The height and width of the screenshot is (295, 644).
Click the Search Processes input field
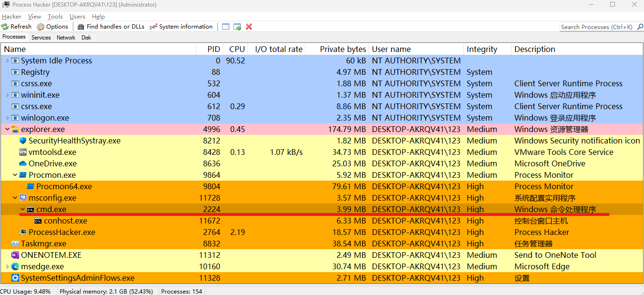pyautogui.click(x=597, y=27)
